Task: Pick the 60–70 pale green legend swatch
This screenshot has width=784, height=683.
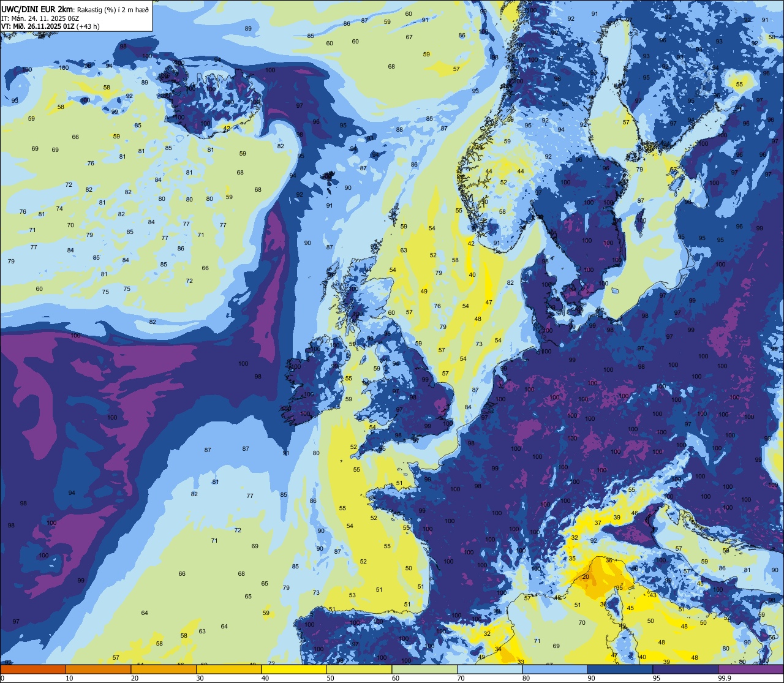Action: [424, 669]
